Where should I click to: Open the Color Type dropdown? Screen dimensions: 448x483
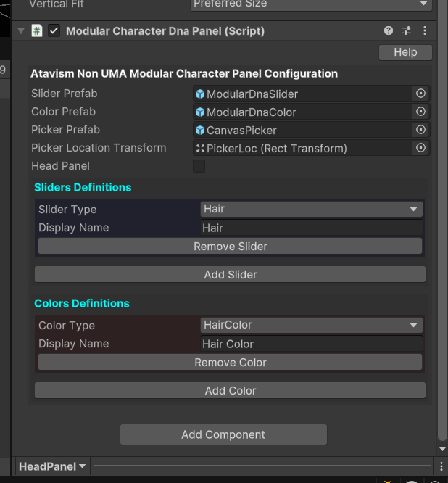tap(311, 325)
